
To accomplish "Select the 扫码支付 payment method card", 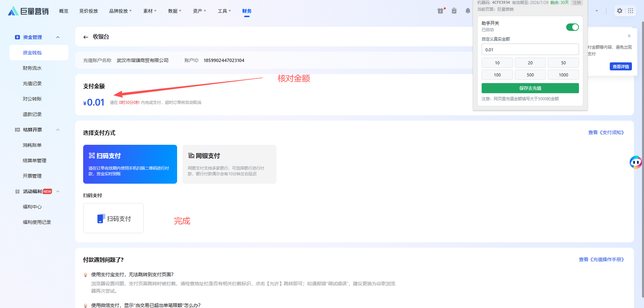I will [x=130, y=164].
